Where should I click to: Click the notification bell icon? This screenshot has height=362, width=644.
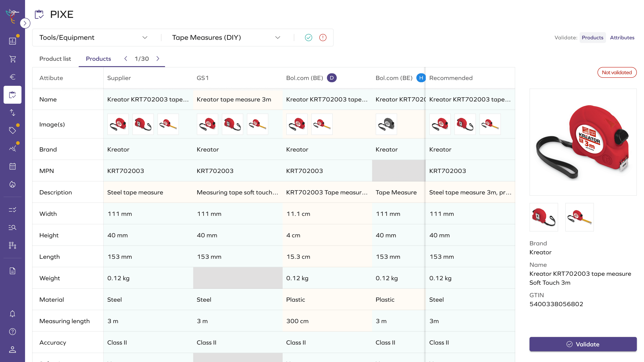(13, 314)
